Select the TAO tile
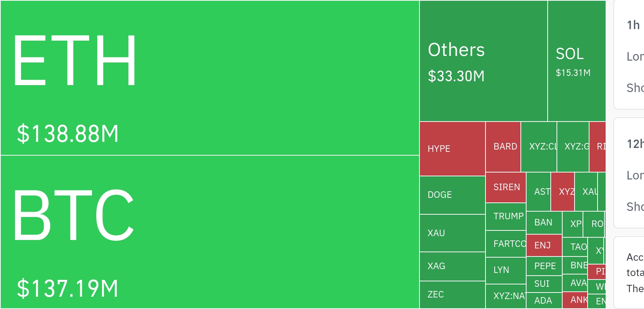This screenshot has height=309, width=644. tap(575, 247)
